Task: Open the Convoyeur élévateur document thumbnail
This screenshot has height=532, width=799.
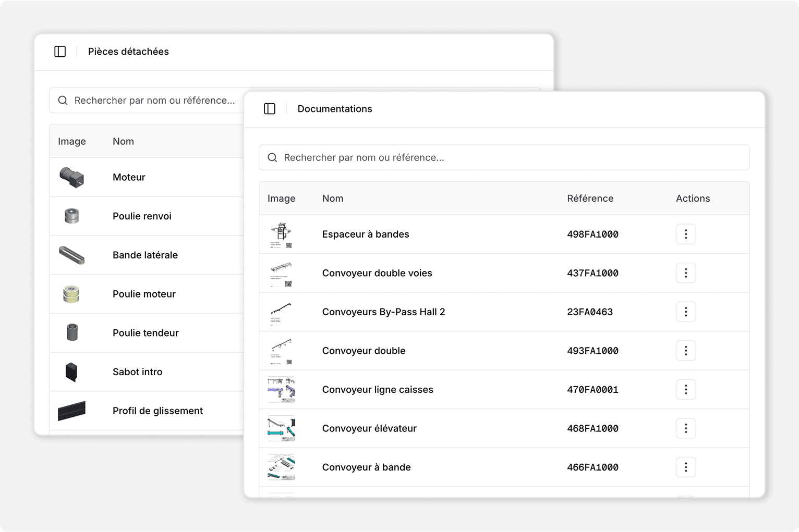Action: point(281,428)
